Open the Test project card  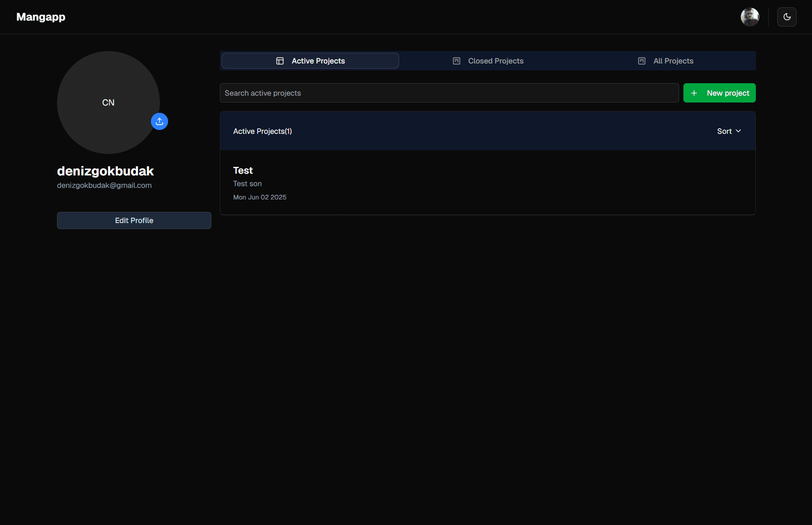click(487, 182)
